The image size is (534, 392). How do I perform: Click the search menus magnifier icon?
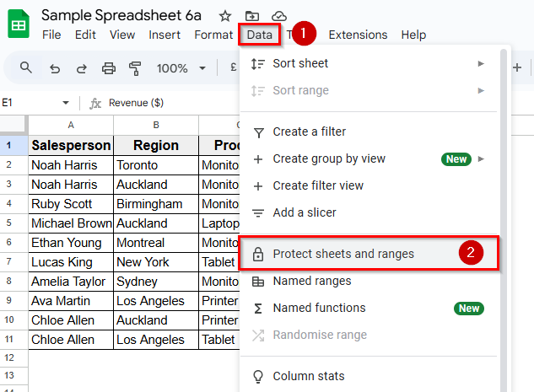[x=26, y=67]
